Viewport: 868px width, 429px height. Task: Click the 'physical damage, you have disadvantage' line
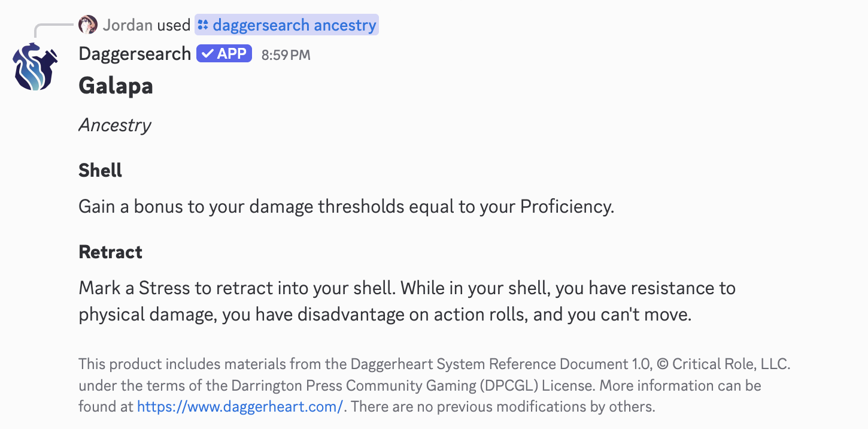(384, 315)
